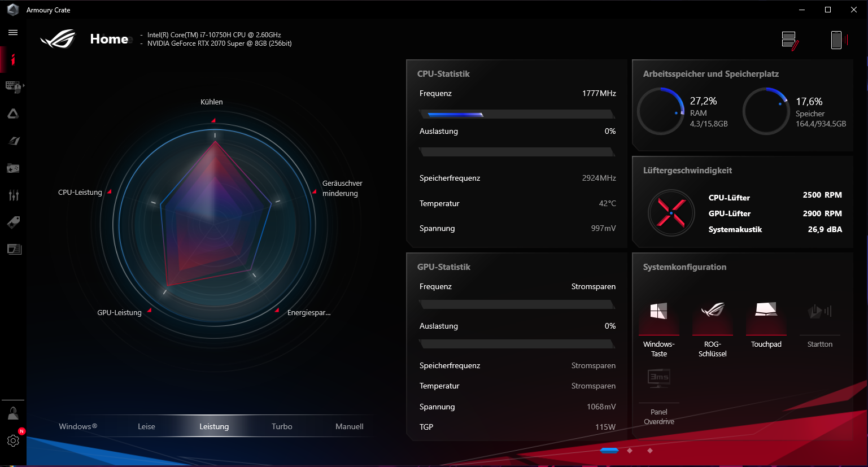Click the GPU Auslastung progress bar
Image resolution: width=868 pixels, height=467 pixels.
517,344
